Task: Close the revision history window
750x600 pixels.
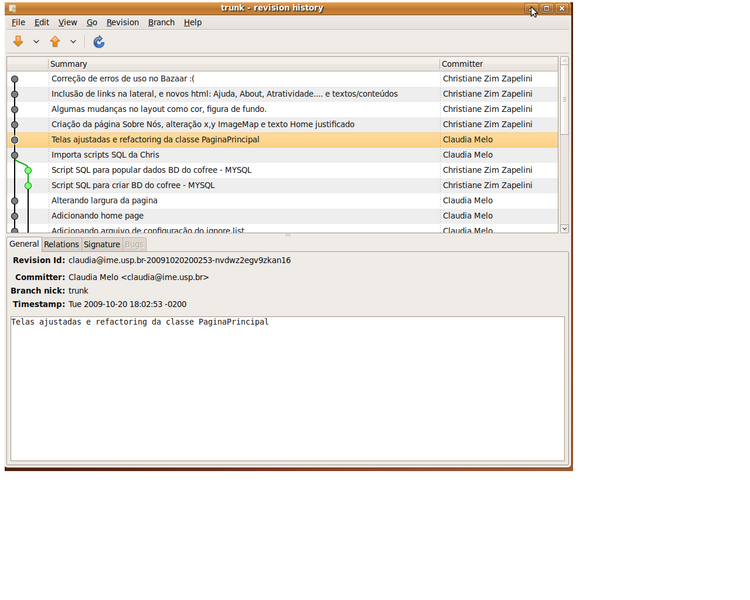Action: (562, 8)
